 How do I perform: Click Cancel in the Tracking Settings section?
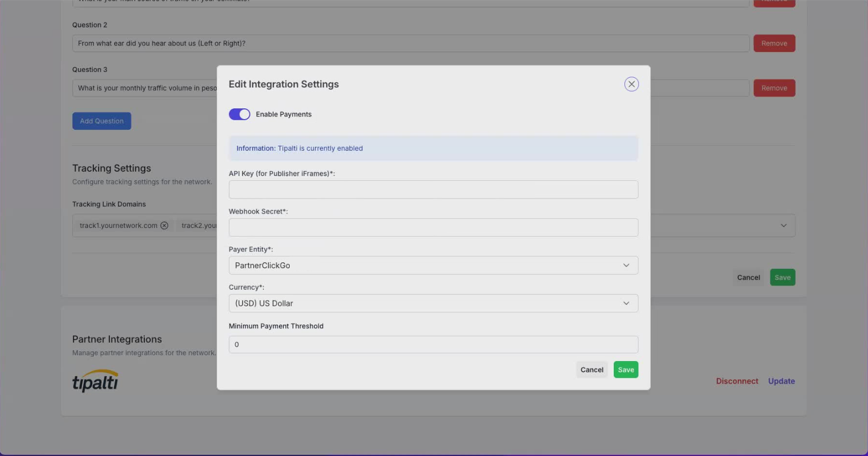tap(748, 277)
